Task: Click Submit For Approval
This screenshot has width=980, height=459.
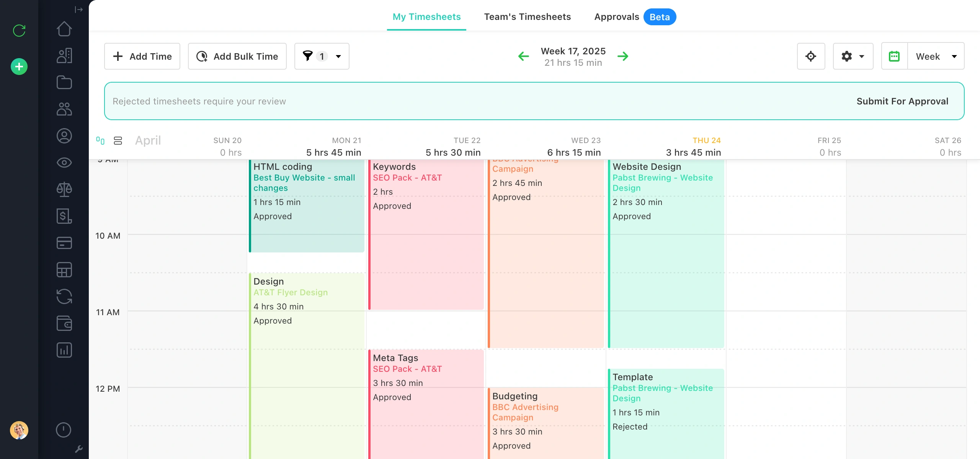Action: [x=902, y=101]
